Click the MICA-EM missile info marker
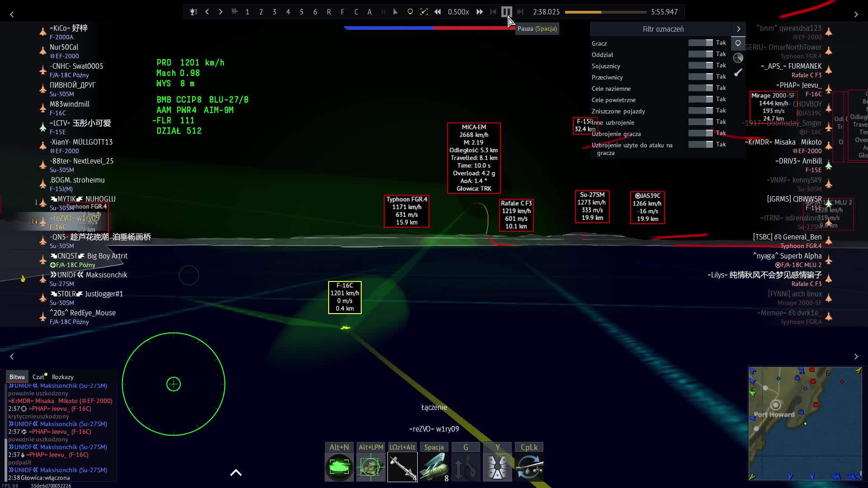This screenshot has width=868, height=488. (474, 158)
